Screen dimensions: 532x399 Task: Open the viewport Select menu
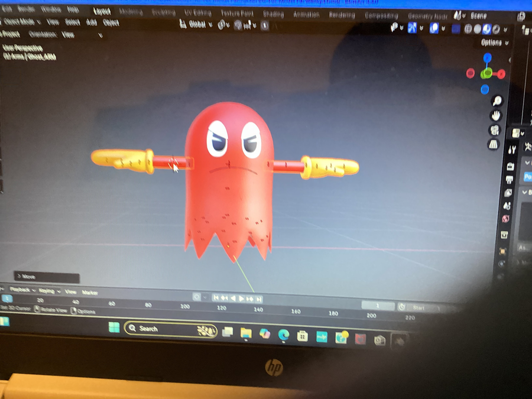click(72, 22)
